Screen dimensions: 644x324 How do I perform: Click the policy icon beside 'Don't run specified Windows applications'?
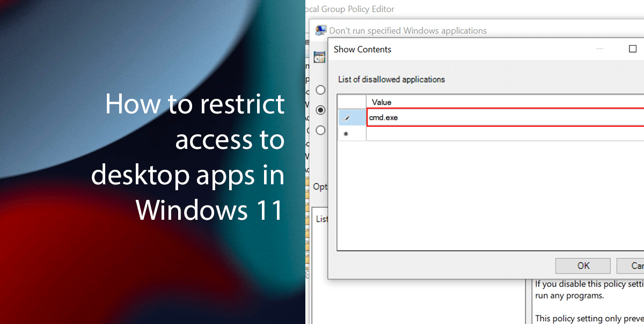click(321, 30)
